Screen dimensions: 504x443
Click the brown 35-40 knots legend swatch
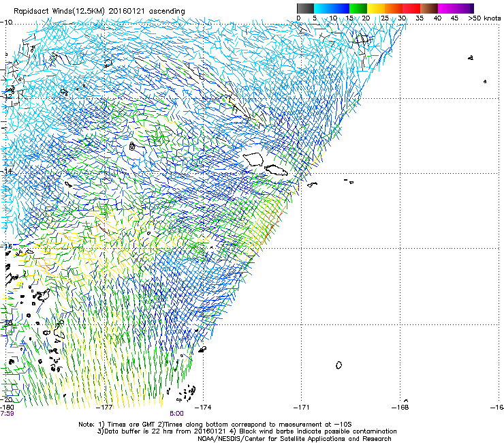click(x=429, y=8)
